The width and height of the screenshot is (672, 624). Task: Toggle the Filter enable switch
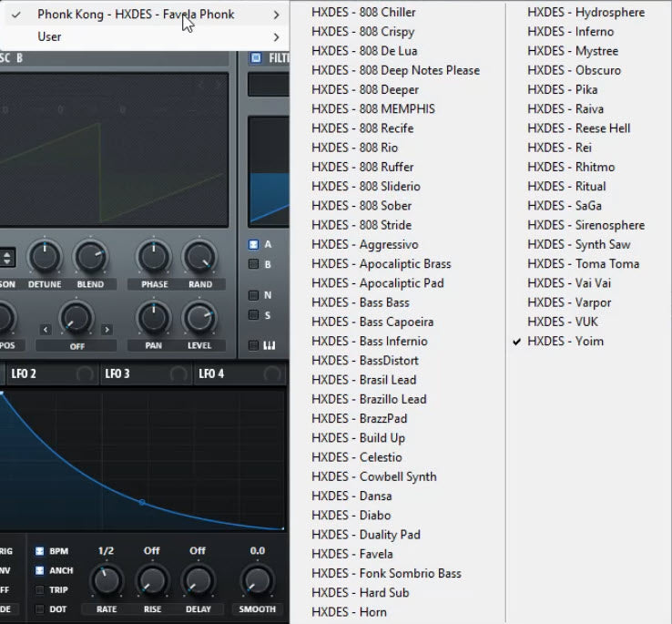pyautogui.click(x=256, y=58)
